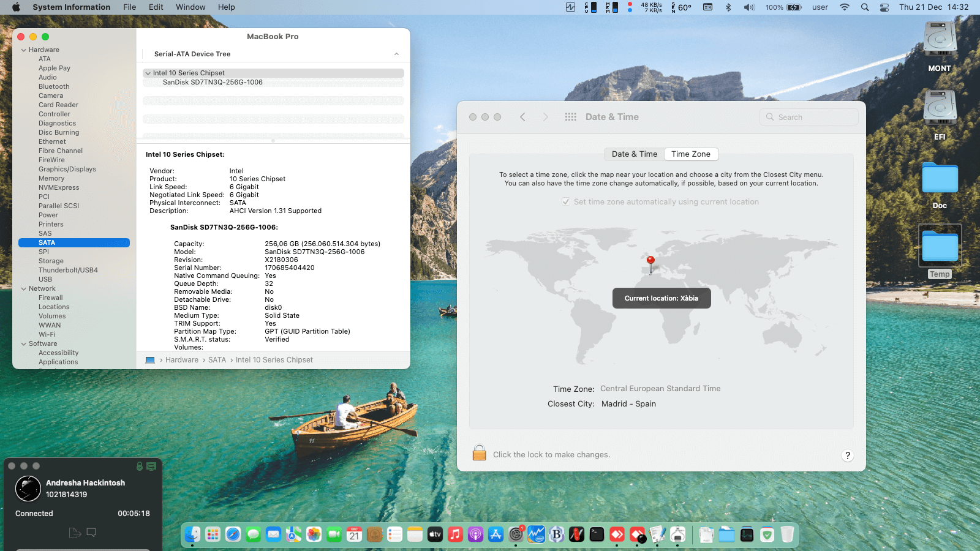Click the help question mark button
The height and width of the screenshot is (551, 980).
pos(848,455)
